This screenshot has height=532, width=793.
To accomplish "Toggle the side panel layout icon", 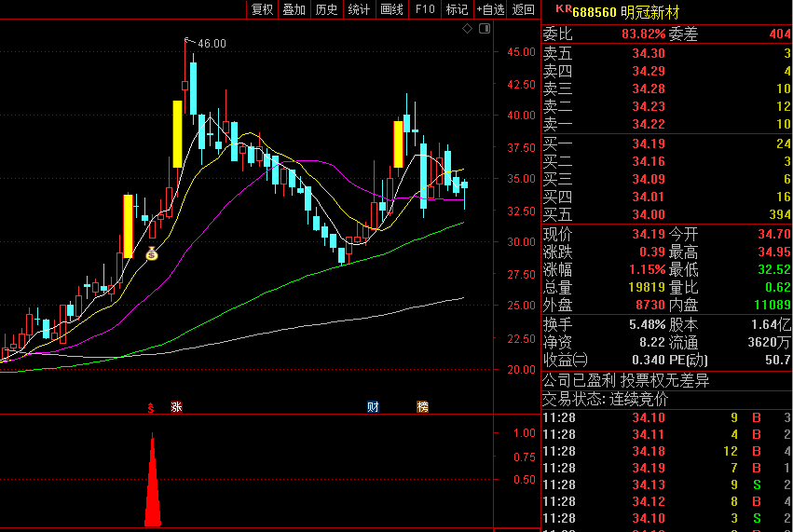I will tap(485, 29).
